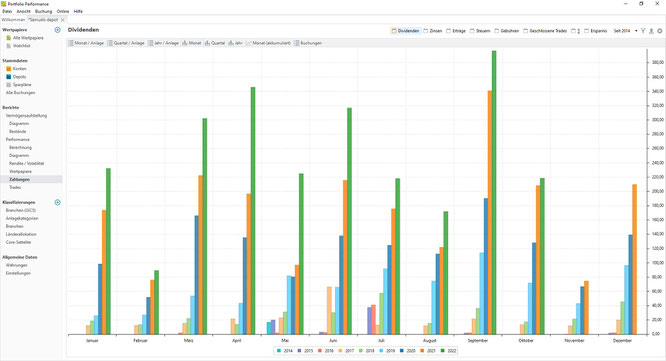
Task: Switch to the Monat / Anlage table view
Action: point(86,43)
